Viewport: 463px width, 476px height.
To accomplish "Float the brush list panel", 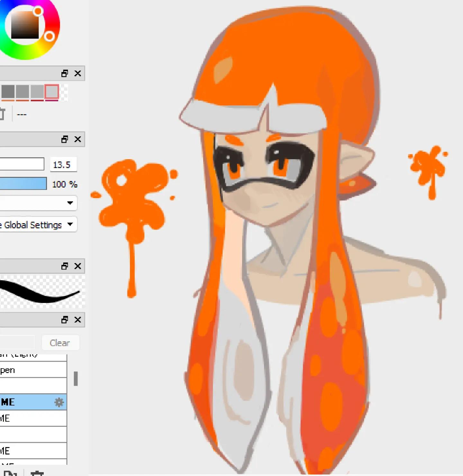I will [65, 320].
